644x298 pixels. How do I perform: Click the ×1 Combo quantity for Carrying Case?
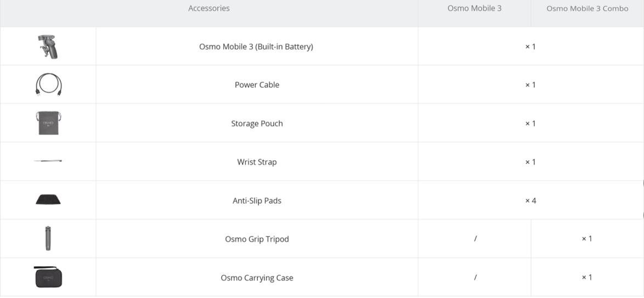click(586, 277)
